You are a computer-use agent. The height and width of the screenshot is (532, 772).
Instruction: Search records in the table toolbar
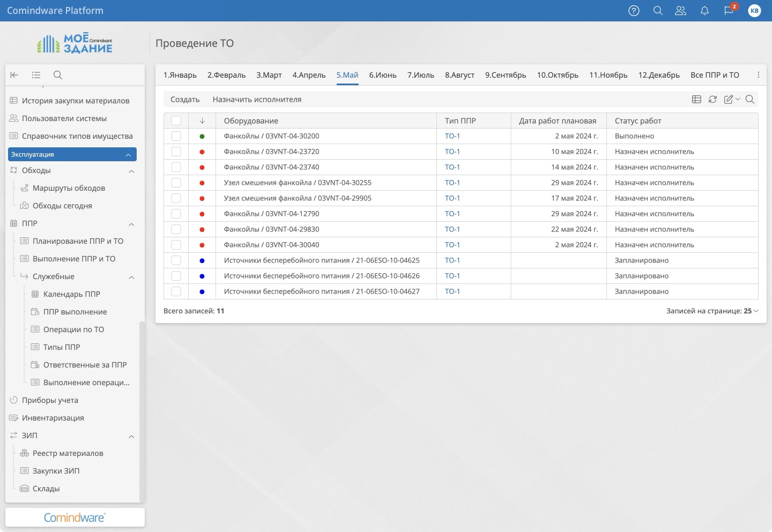[x=750, y=99]
